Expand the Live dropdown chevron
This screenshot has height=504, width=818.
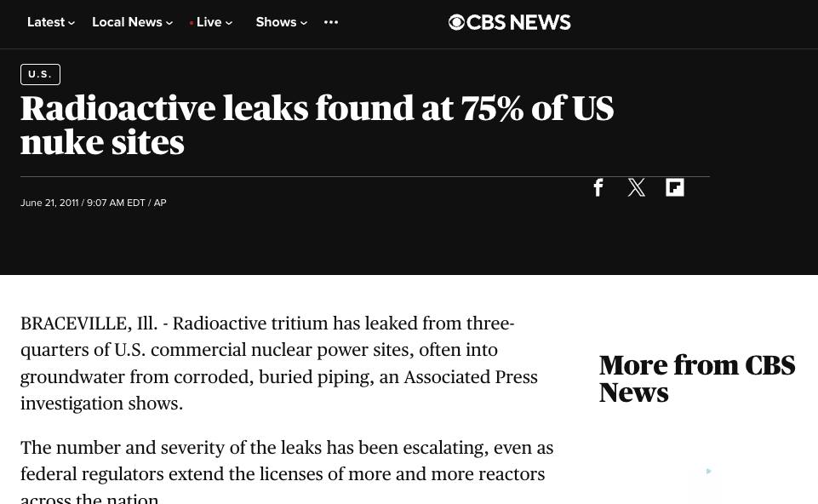(229, 24)
